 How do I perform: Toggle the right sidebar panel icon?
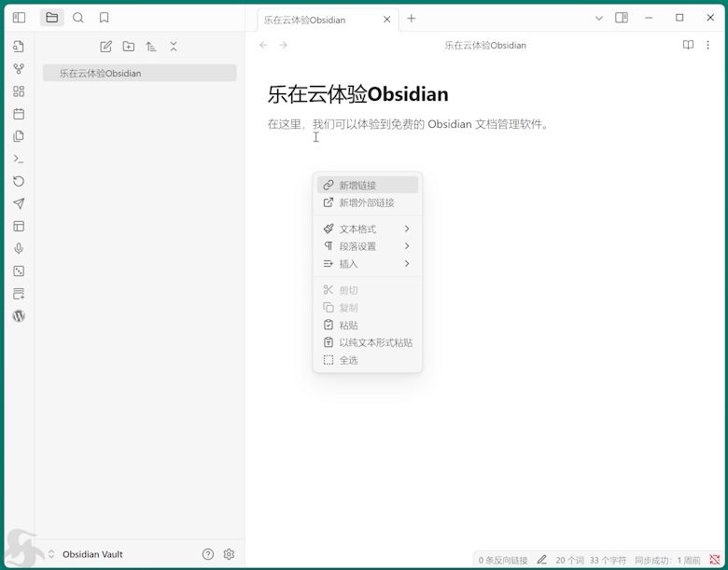(x=622, y=18)
